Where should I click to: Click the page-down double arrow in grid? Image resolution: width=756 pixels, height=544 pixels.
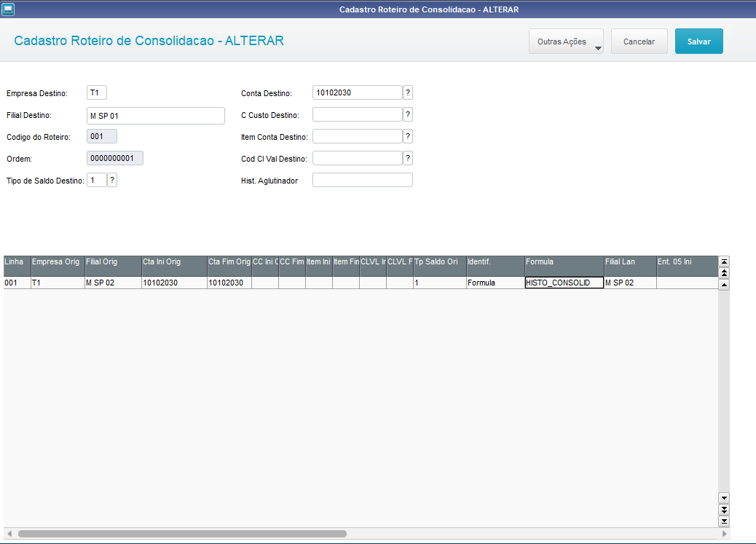click(x=724, y=509)
